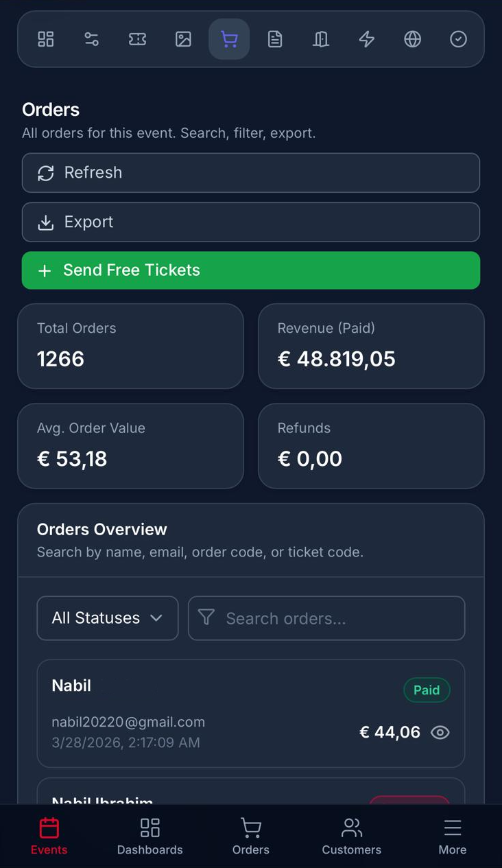Refresh the orders list

[x=251, y=173]
